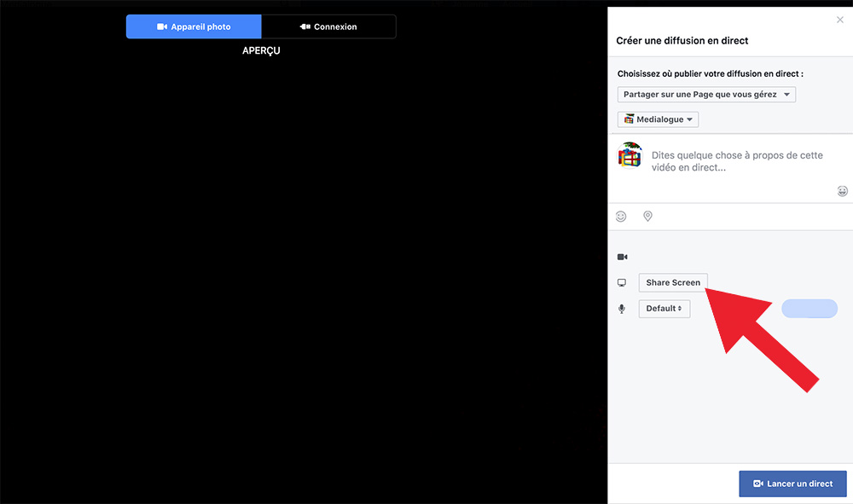The image size is (853, 504).
Task: Click the video camera source icon
Action: coord(623,257)
